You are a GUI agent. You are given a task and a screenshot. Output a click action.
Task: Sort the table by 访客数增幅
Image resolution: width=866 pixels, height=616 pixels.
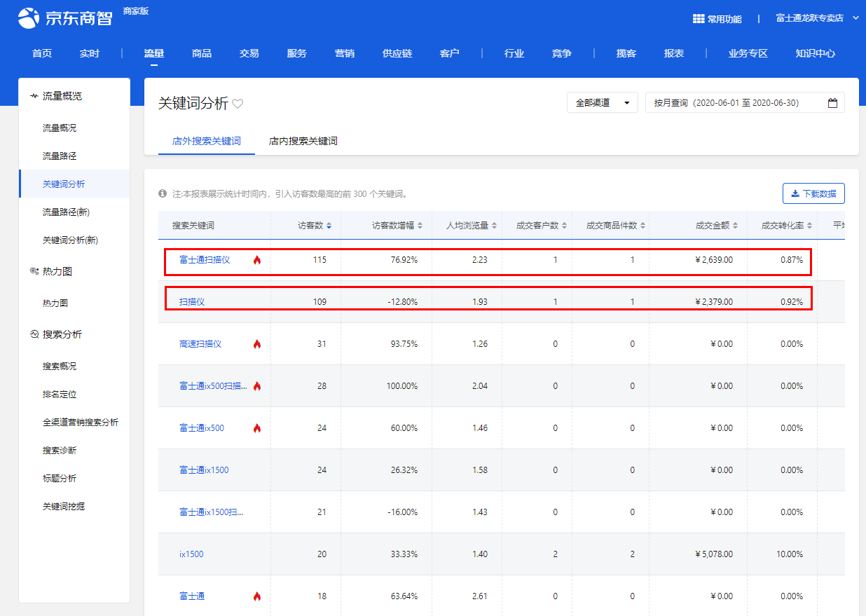point(420,226)
